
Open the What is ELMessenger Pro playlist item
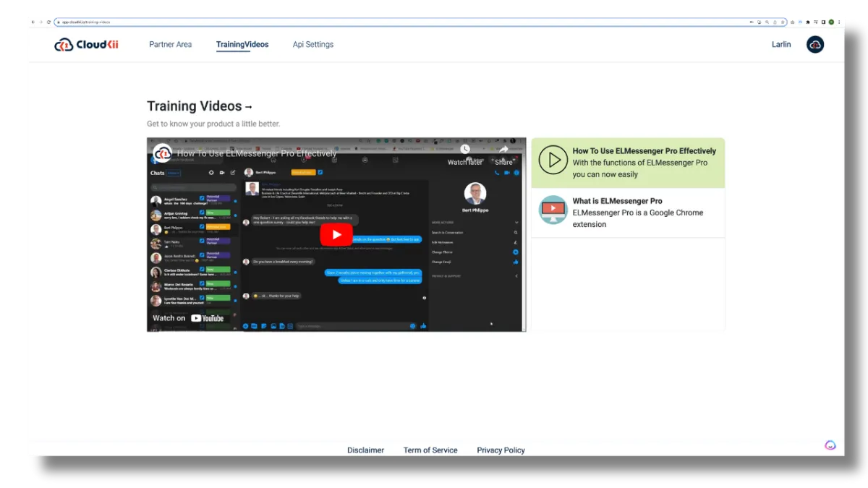[628, 213]
